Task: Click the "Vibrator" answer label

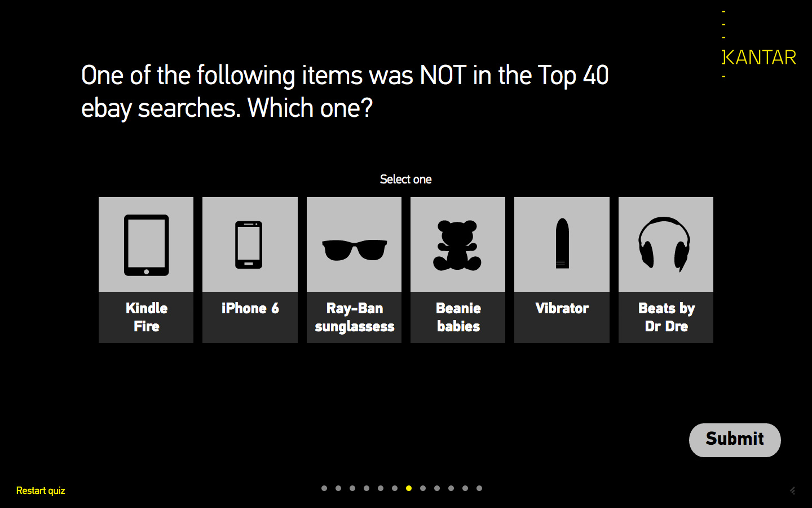Action: [562, 308]
